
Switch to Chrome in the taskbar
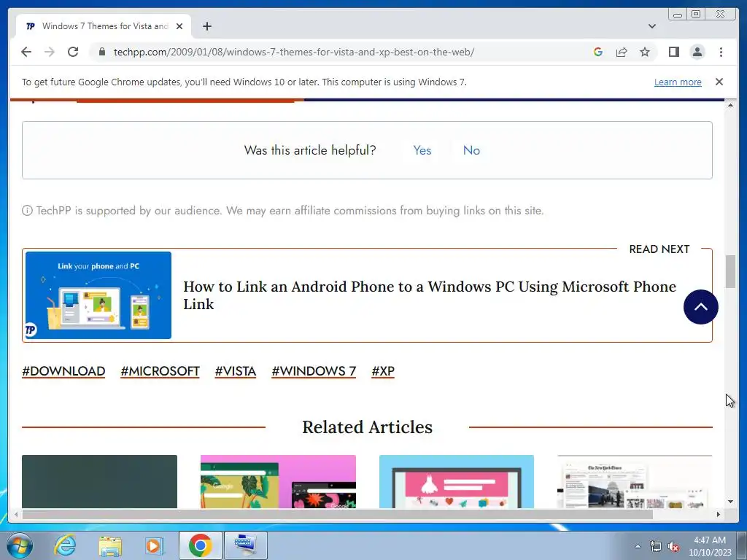coord(200,545)
